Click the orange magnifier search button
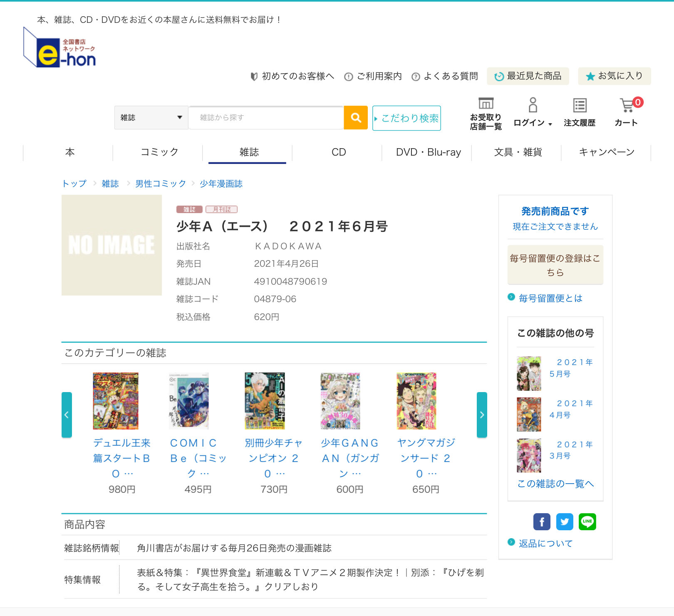The height and width of the screenshot is (616, 674). [356, 118]
